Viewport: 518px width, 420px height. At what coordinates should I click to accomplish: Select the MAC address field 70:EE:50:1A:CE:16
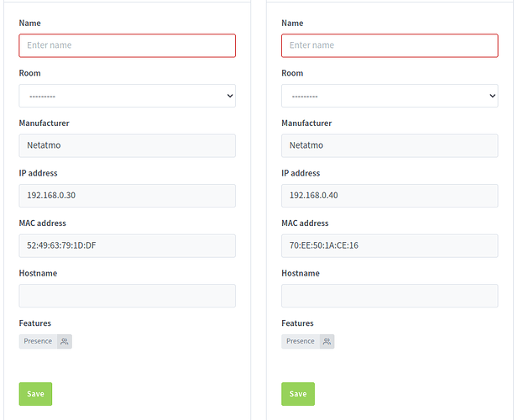coord(389,246)
